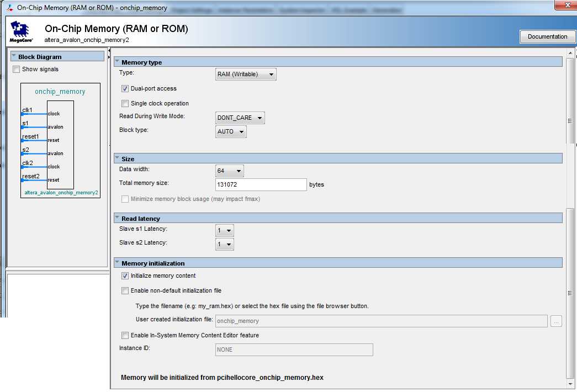Click the title bar application icon
The height and width of the screenshot is (392, 577).
(10, 8)
